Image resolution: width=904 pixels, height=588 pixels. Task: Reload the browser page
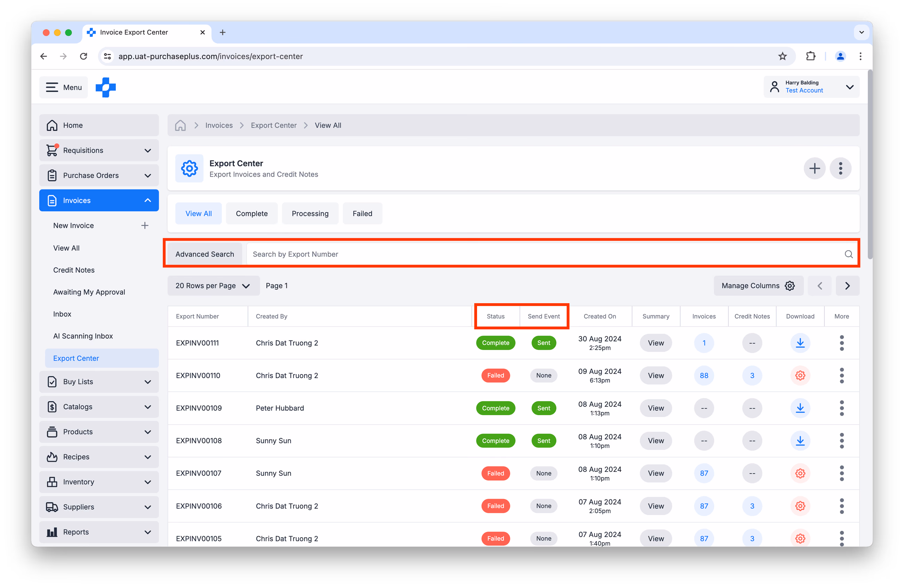click(83, 56)
